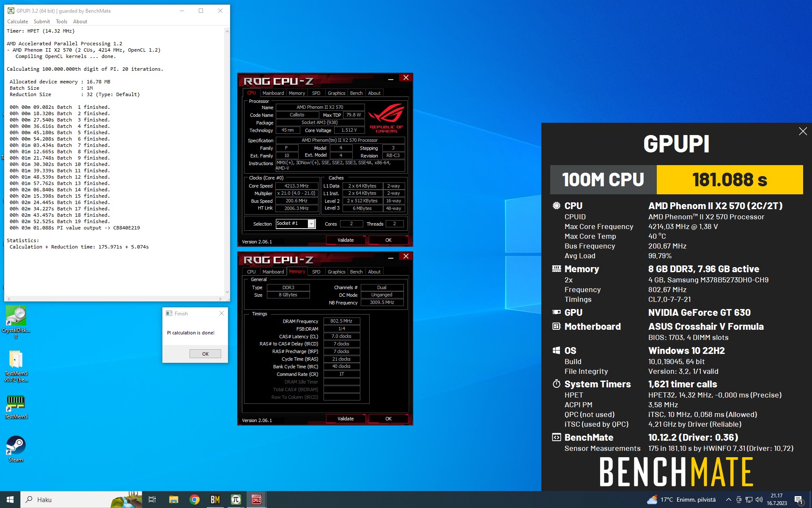
Task: Click the Core Speed value 4213.3 MHz
Action: coord(296,186)
